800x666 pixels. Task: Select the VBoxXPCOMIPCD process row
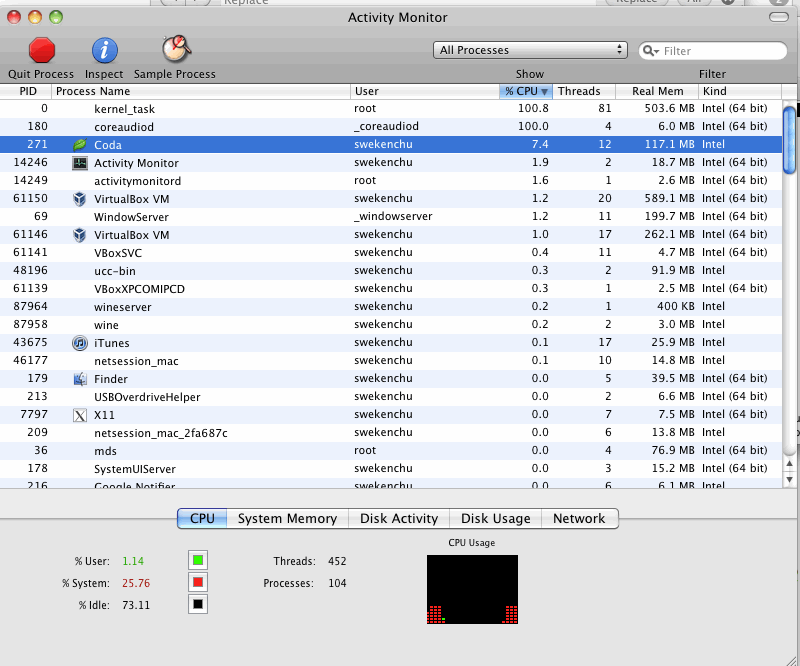391,289
